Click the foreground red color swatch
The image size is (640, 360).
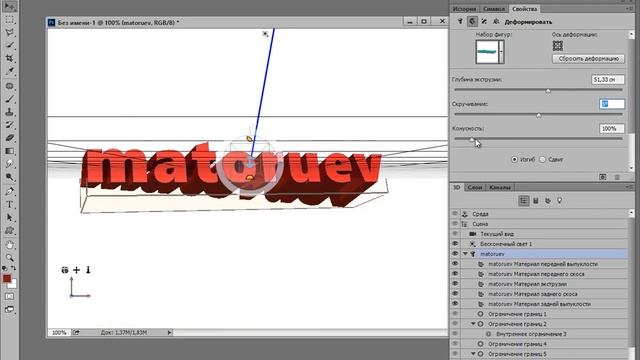click(7, 278)
